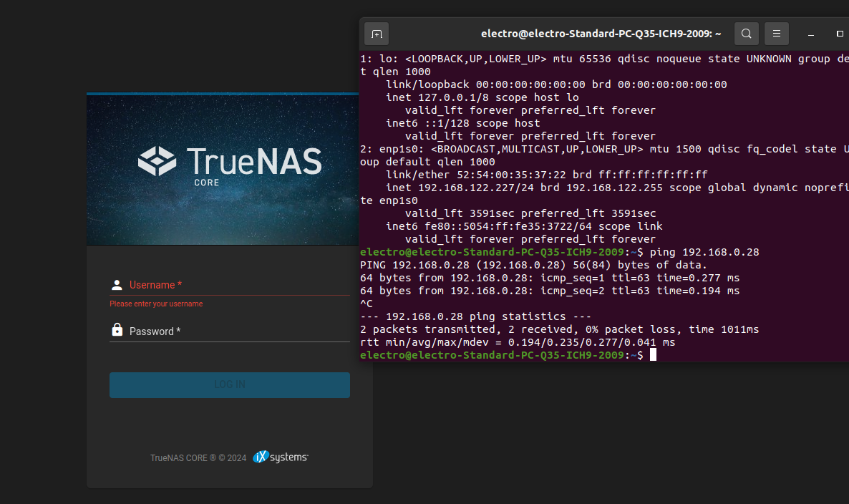Open the iX systems logo link

(281, 457)
